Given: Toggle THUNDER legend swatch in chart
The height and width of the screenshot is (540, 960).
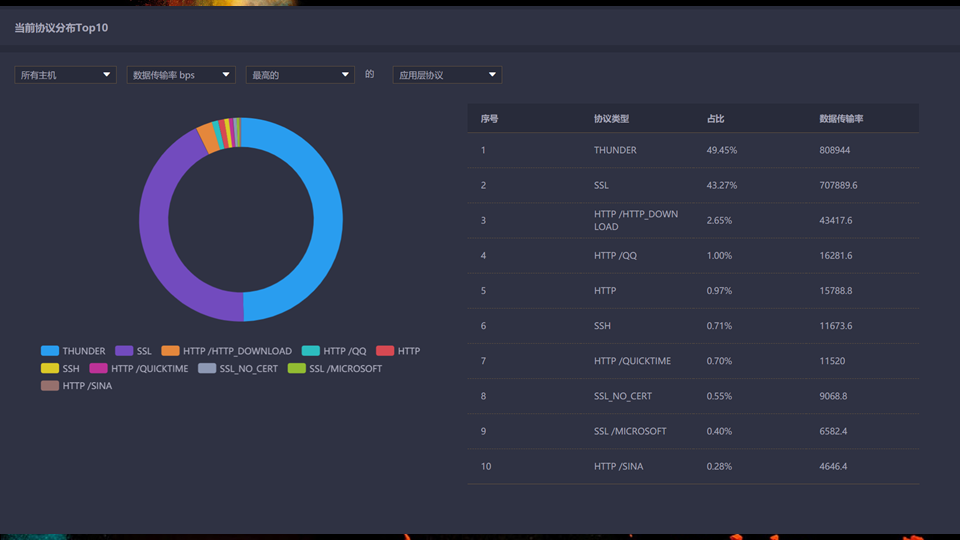Looking at the screenshot, I should tap(50, 351).
